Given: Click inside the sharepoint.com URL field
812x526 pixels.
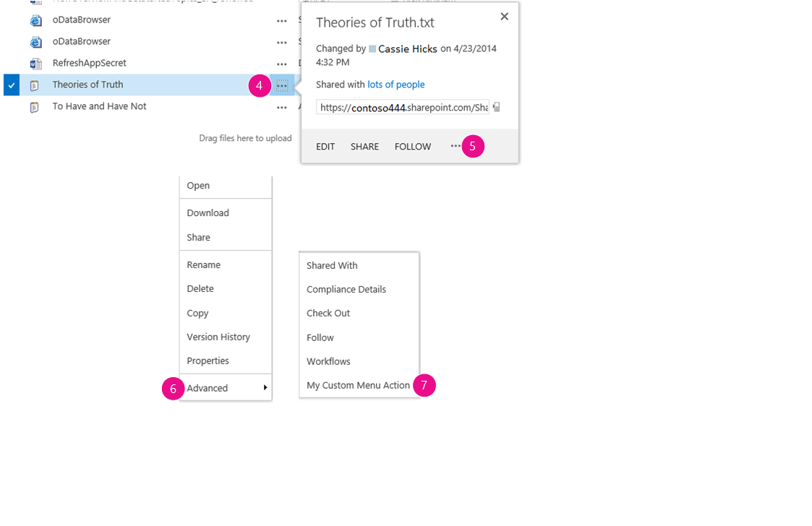Looking at the screenshot, I should click(401, 106).
